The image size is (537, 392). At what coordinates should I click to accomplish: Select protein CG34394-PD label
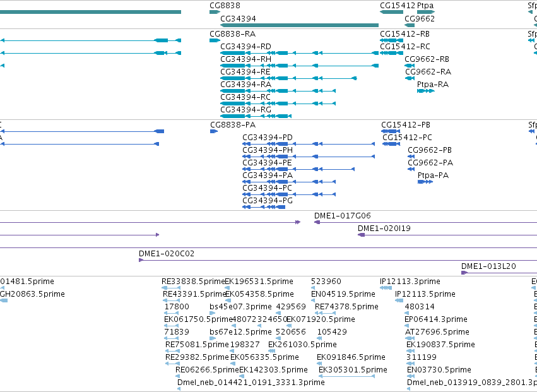coord(268,138)
